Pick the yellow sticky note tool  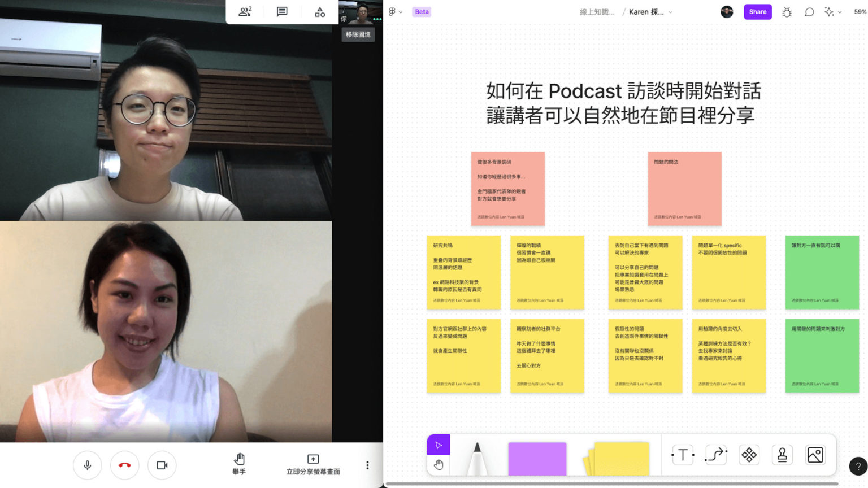tap(617, 459)
